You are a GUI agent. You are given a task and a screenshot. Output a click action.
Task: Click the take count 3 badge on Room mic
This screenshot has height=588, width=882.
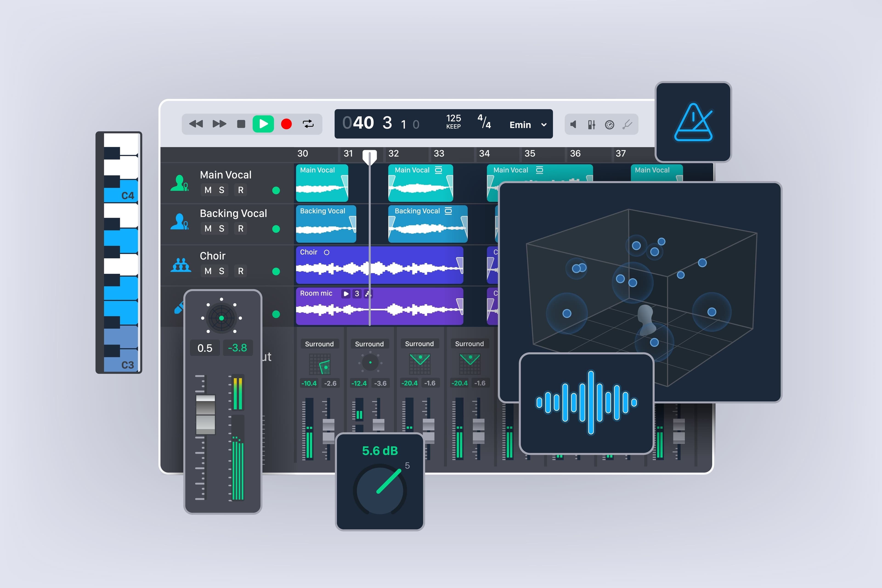pyautogui.click(x=357, y=294)
